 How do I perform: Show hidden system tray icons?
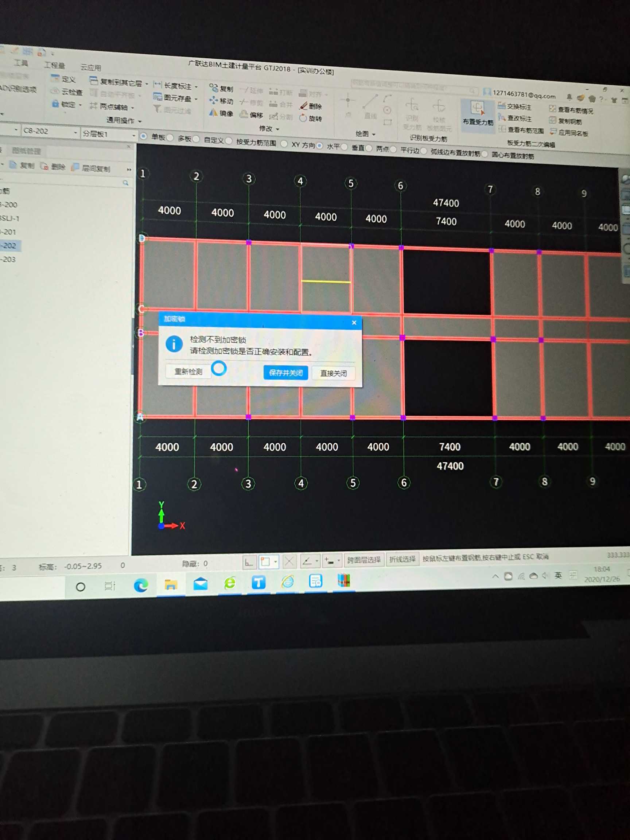[x=495, y=576]
